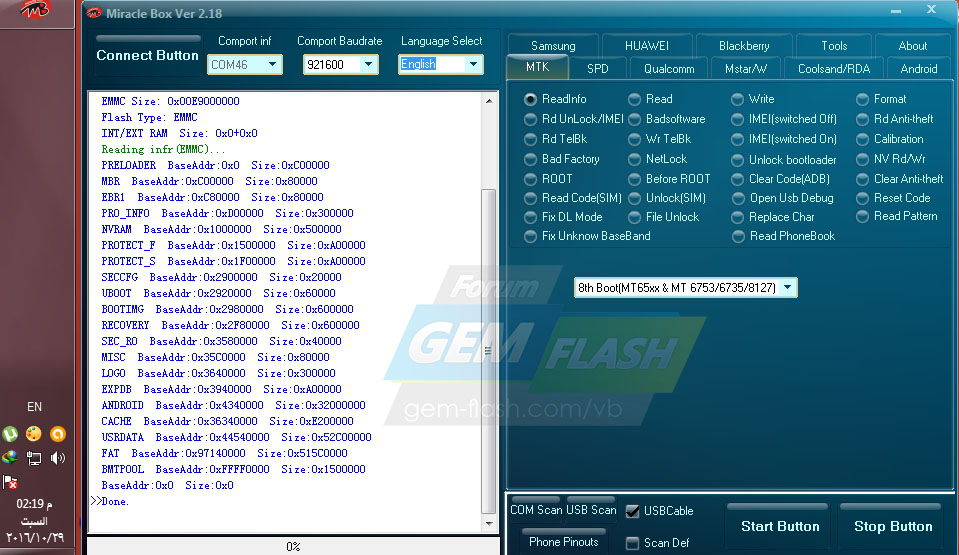Open the Tools tab
Image resolution: width=959 pixels, height=555 pixels.
click(x=834, y=46)
